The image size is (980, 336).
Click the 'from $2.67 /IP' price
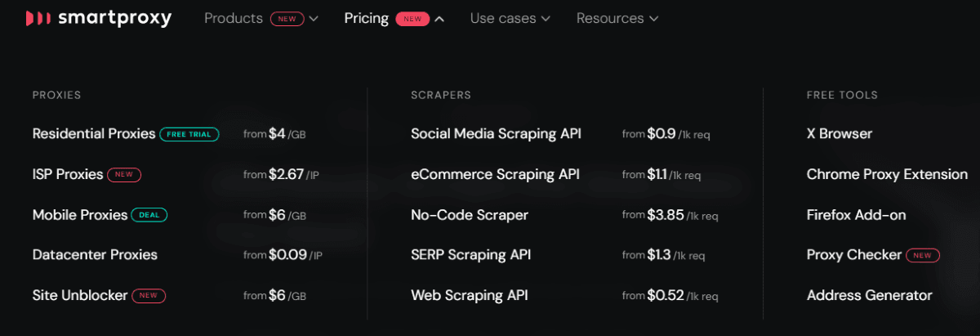[x=282, y=174]
